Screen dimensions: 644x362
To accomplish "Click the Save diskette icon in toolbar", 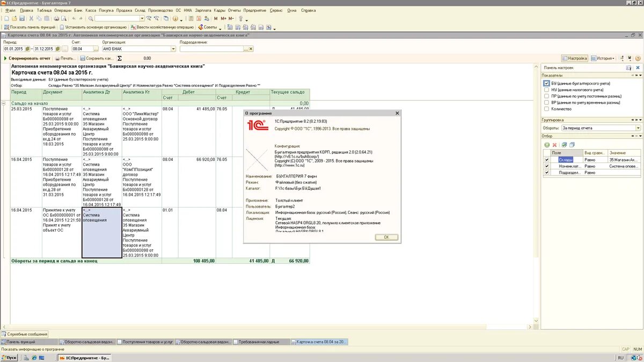I will click(22, 18).
